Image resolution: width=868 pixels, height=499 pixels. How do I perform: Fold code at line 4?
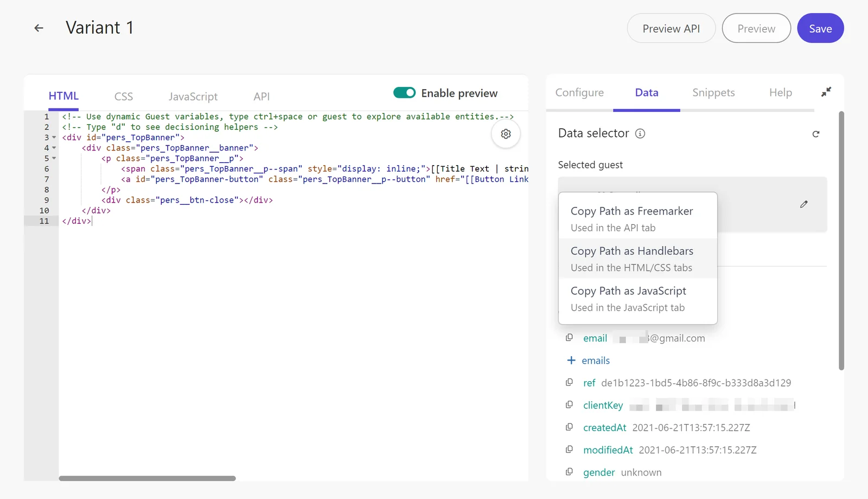click(54, 148)
